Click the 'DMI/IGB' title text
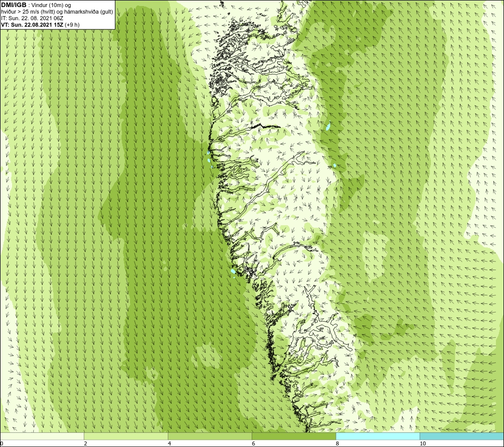This screenshot has width=504, height=447. [14, 5]
